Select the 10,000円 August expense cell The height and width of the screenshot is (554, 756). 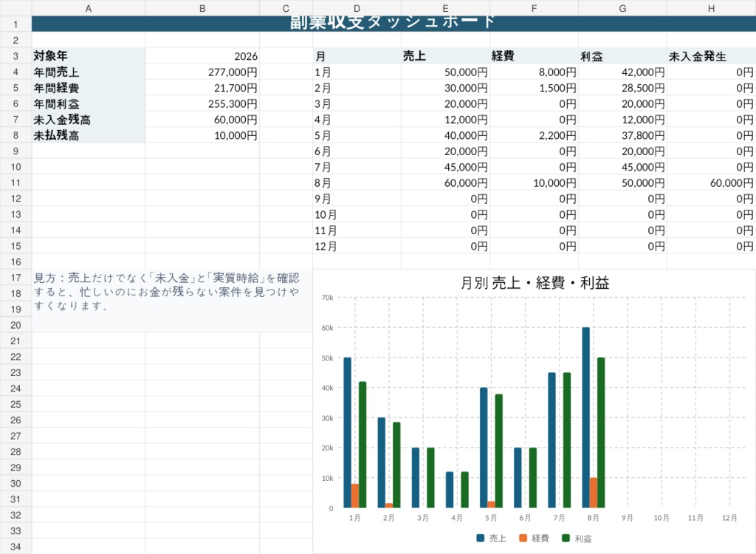pos(535,183)
